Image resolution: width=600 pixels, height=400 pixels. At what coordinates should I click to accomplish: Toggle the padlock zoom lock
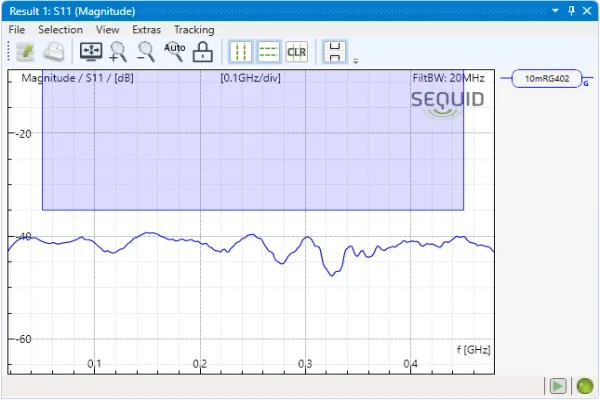click(x=202, y=51)
